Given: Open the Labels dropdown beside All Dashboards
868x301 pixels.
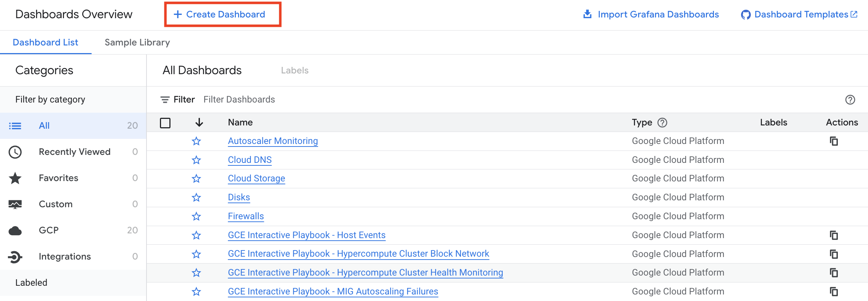Looking at the screenshot, I should [294, 71].
